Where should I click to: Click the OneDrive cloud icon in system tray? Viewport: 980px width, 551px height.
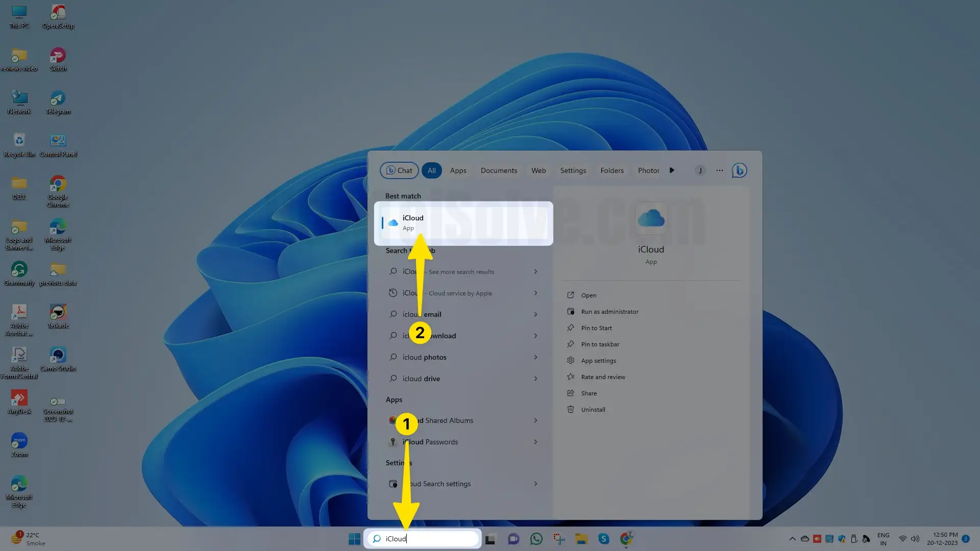coord(805,538)
